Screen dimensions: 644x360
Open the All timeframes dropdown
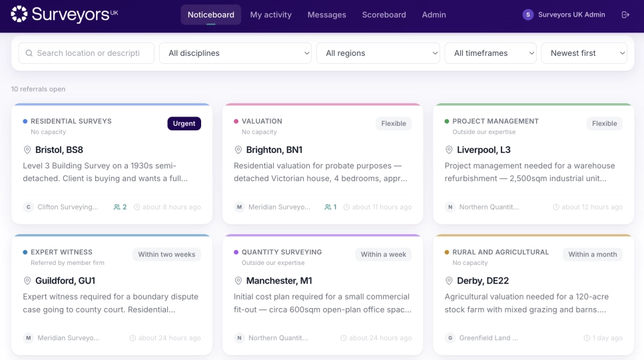pyautogui.click(x=490, y=53)
